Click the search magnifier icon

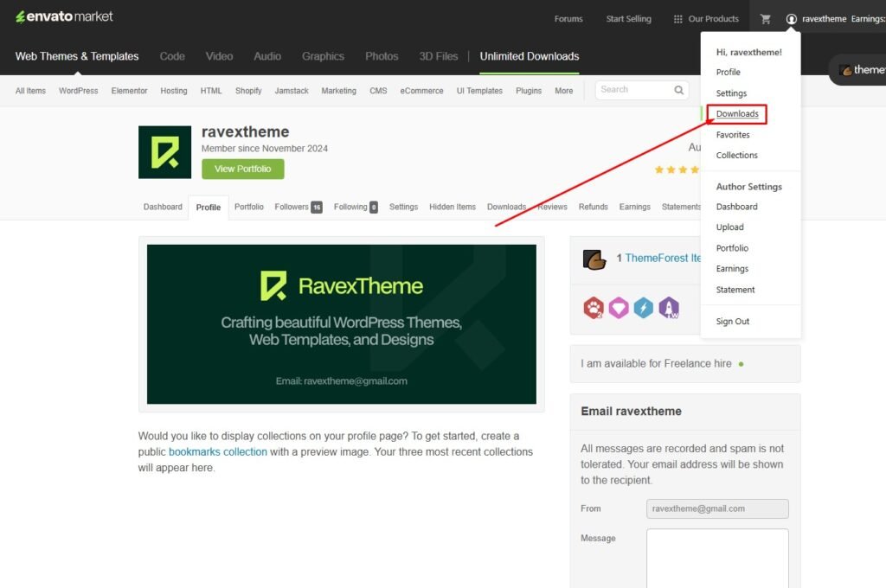coord(678,90)
